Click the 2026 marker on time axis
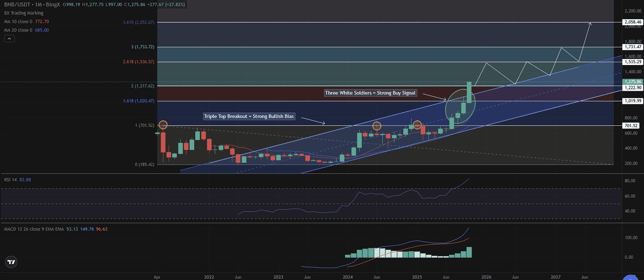Image resolution: width=644 pixels, height=280 pixels. (x=486, y=277)
